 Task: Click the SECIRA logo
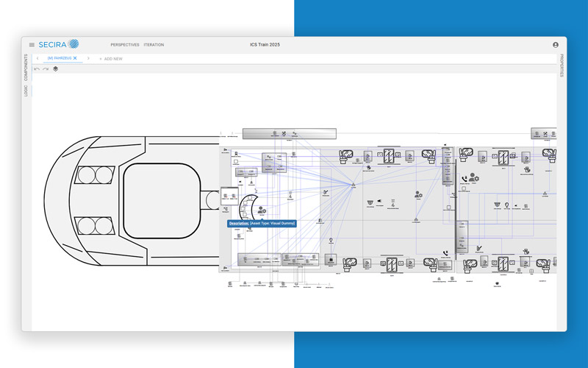[59, 44]
